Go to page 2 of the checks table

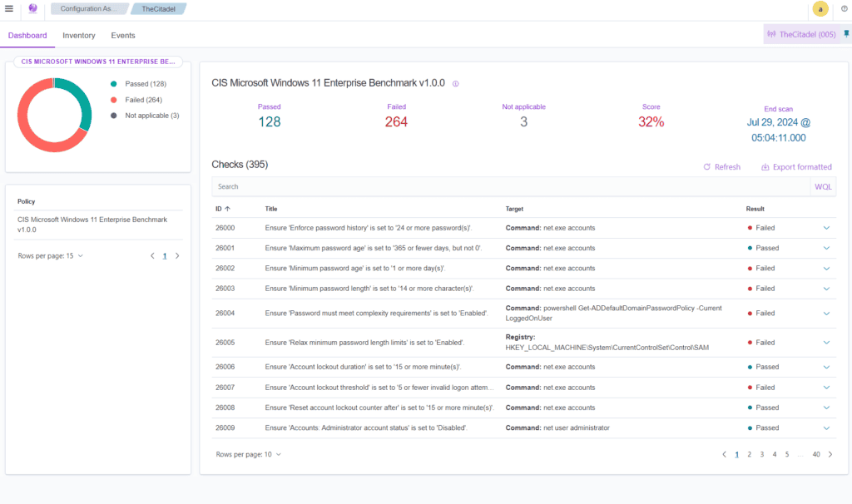(750, 454)
